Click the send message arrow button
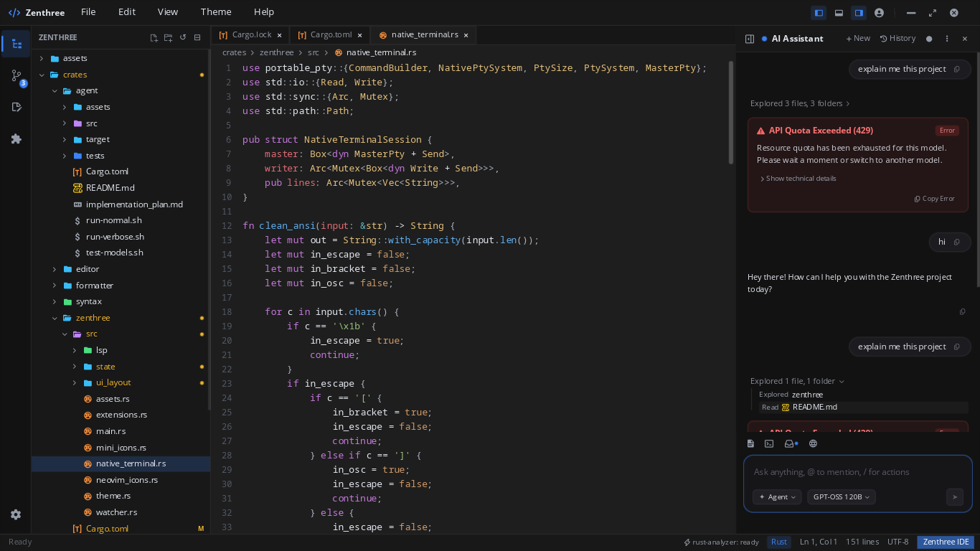Viewport: 980px width, 551px height. (954, 496)
